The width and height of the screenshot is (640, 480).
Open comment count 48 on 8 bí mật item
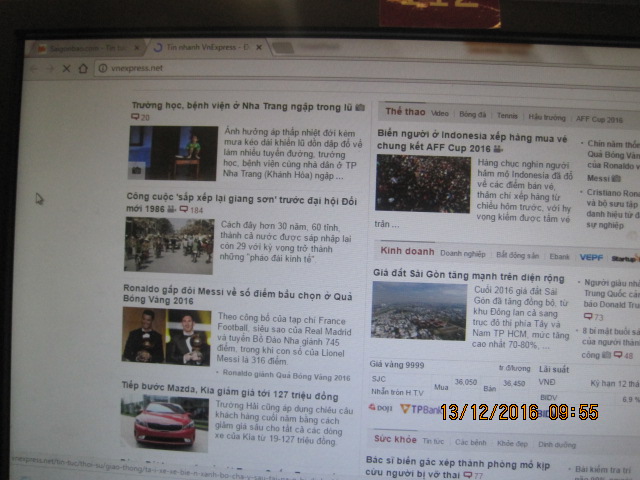tap(624, 356)
